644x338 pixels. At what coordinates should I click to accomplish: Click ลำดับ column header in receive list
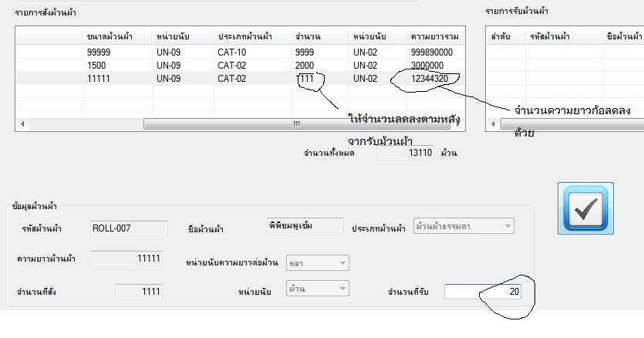pyautogui.click(x=506, y=36)
